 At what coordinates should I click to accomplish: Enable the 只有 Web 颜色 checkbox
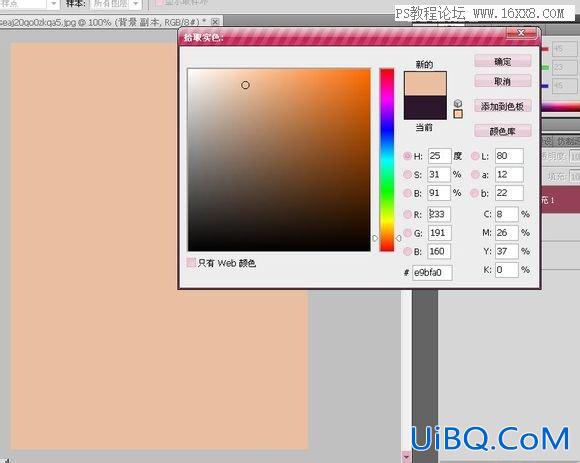(x=191, y=263)
